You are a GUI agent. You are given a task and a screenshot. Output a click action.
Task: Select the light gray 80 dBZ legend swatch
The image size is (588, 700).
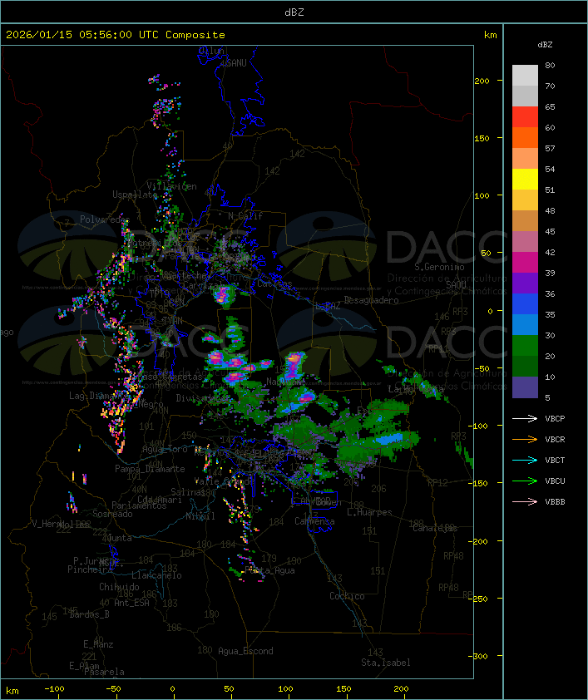[525, 76]
